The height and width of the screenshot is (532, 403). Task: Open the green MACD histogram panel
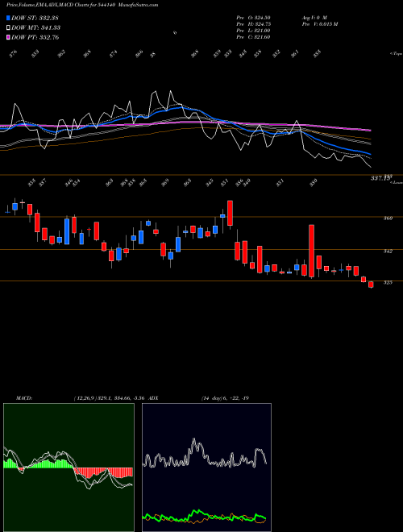(69, 468)
